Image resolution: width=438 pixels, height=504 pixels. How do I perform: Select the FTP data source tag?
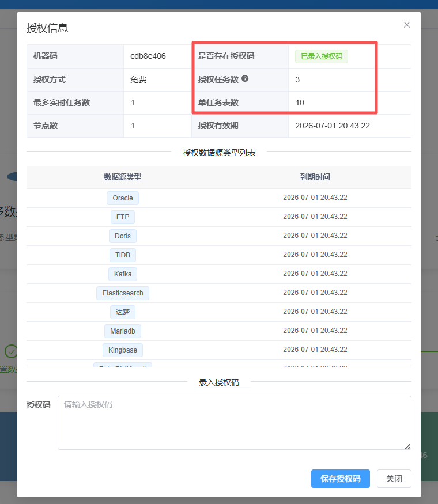click(x=123, y=217)
